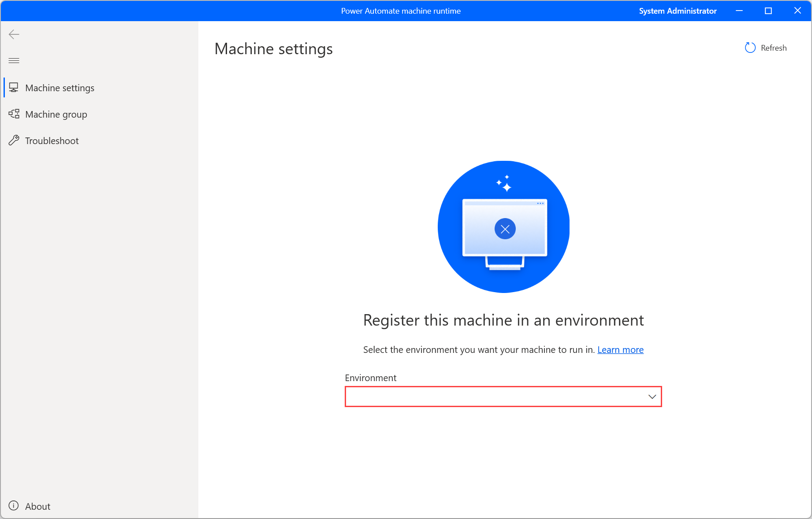Click the info icon next to About
Image resolution: width=812 pixels, height=519 pixels.
(13, 506)
